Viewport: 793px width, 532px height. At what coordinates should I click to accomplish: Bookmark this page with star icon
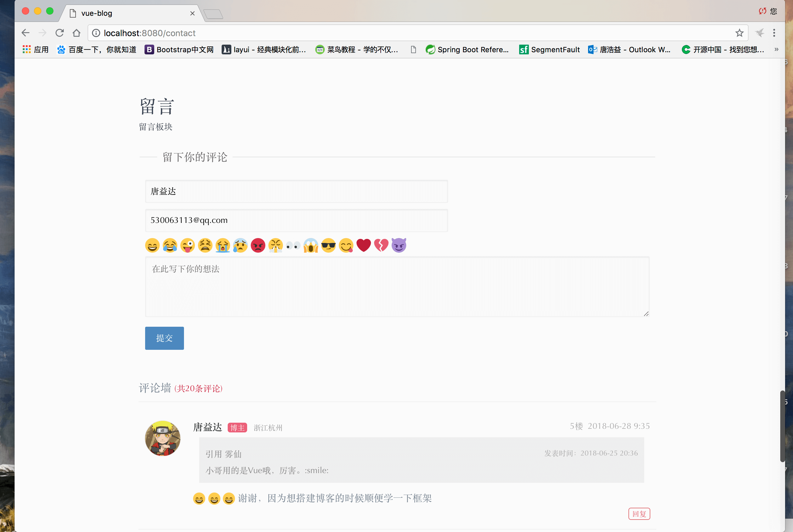pyautogui.click(x=739, y=33)
